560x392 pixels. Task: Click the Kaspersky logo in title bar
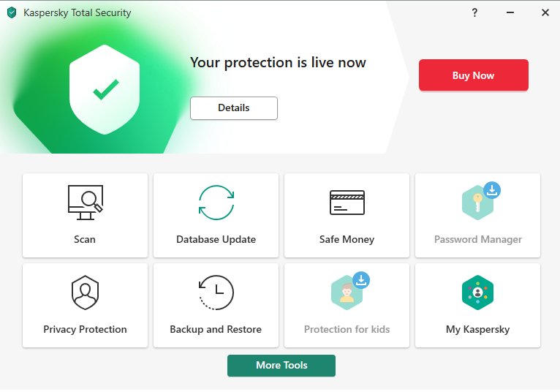12,12
